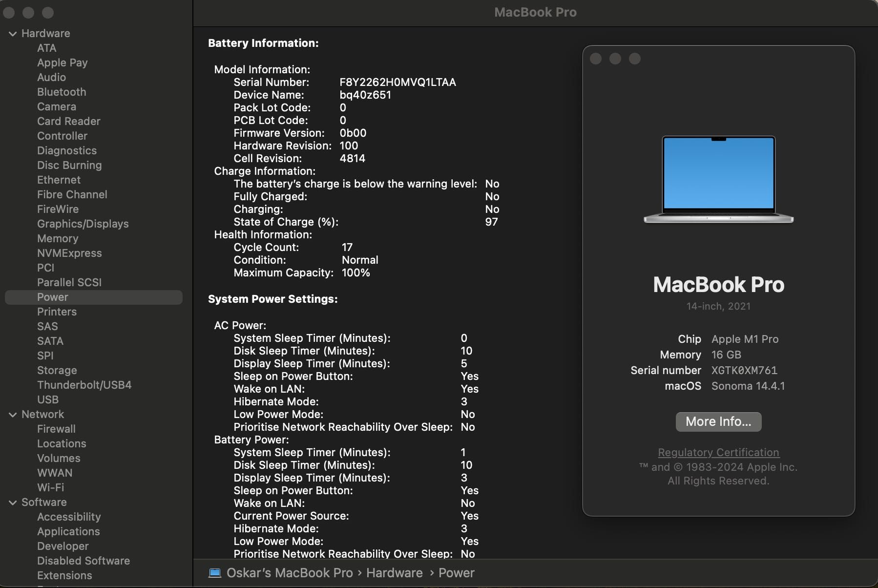Click the Network category label

[42, 414]
